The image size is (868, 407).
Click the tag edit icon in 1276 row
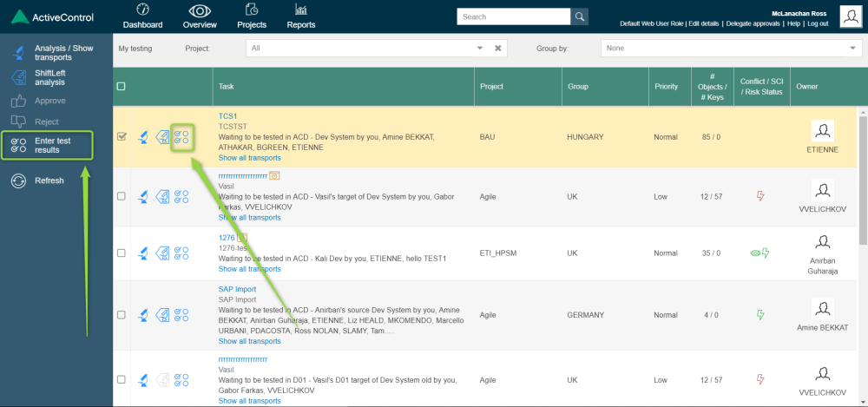pos(162,253)
